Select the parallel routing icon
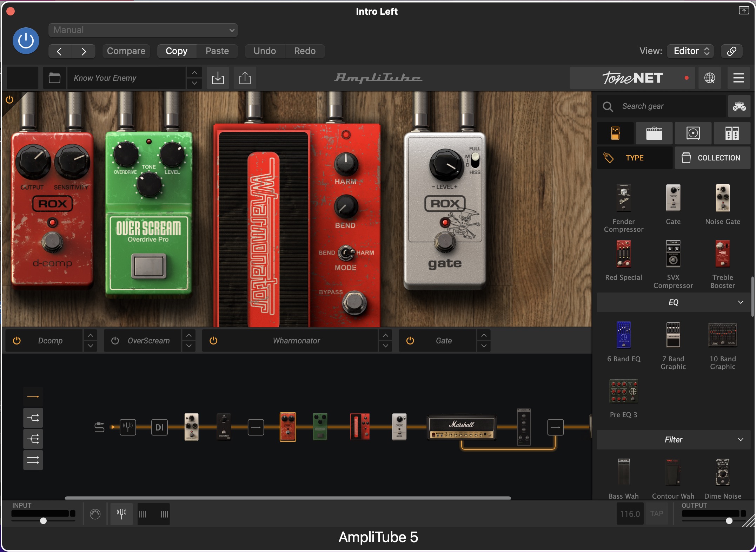Viewport: 756px width, 552px height. (33, 460)
